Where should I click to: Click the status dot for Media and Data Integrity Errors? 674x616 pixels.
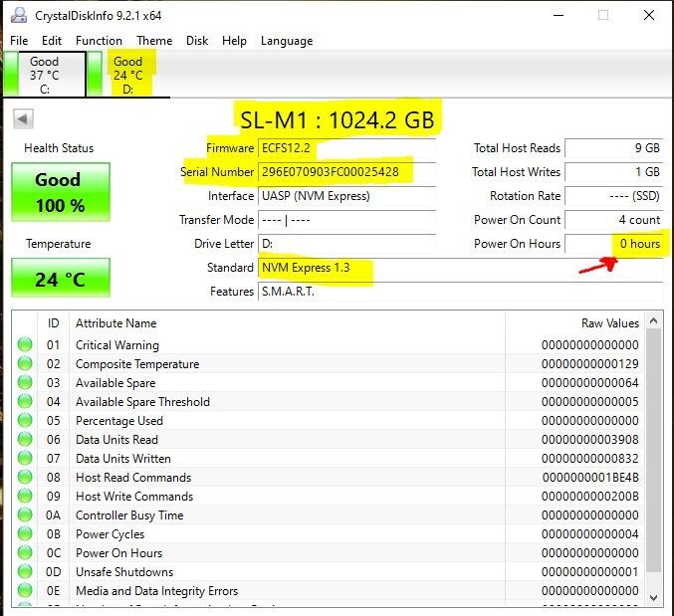(25, 590)
